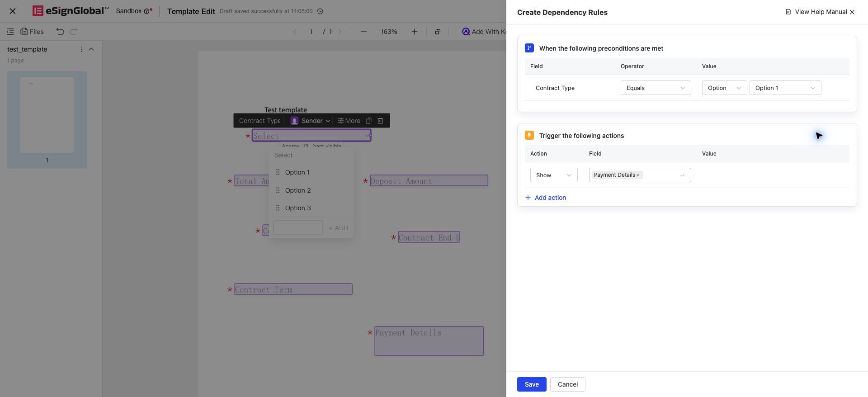
Task: Select the Contract Term field on canvas
Action: point(293,289)
